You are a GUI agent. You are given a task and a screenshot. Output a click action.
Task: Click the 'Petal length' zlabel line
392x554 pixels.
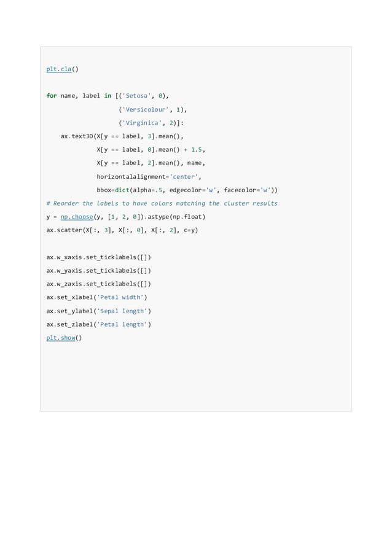(99, 324)
